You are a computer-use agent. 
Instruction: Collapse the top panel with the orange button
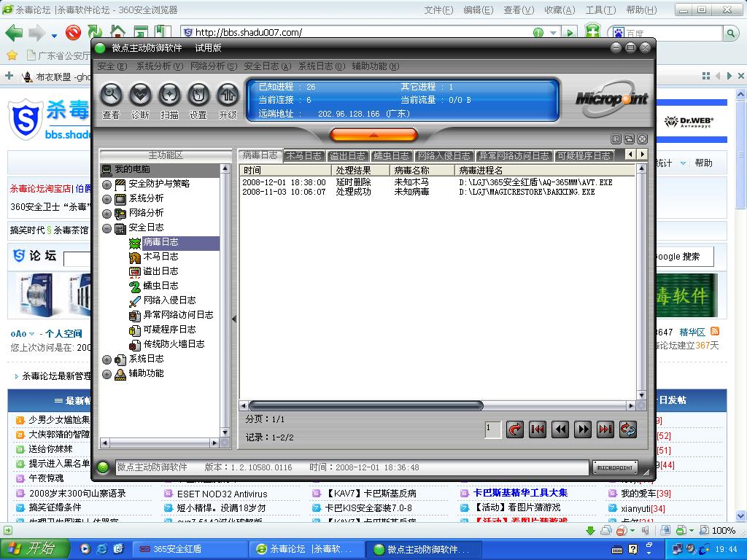(373, 135)
